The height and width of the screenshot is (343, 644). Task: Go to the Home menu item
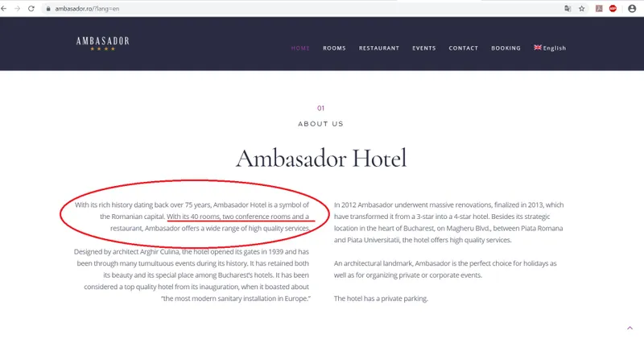pos(300,48)
